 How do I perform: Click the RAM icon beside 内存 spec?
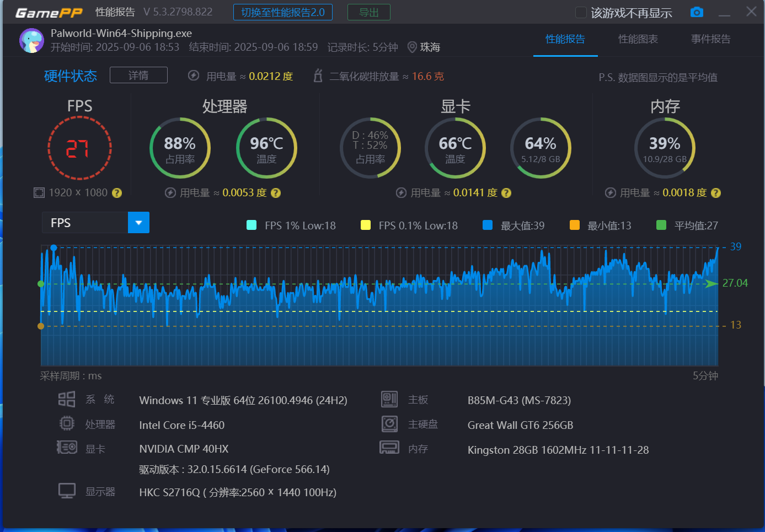point(389,447)
